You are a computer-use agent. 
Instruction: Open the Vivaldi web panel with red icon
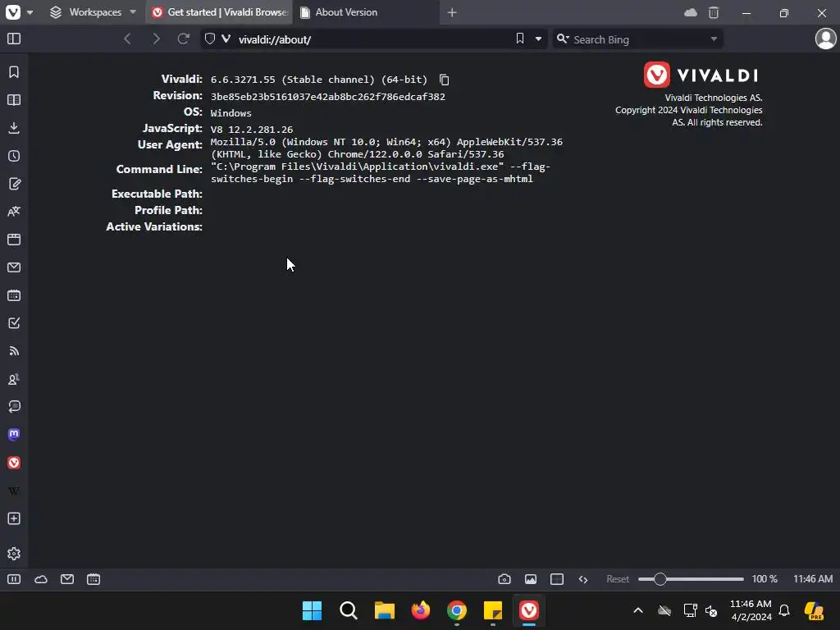click(x=14, y=463)
